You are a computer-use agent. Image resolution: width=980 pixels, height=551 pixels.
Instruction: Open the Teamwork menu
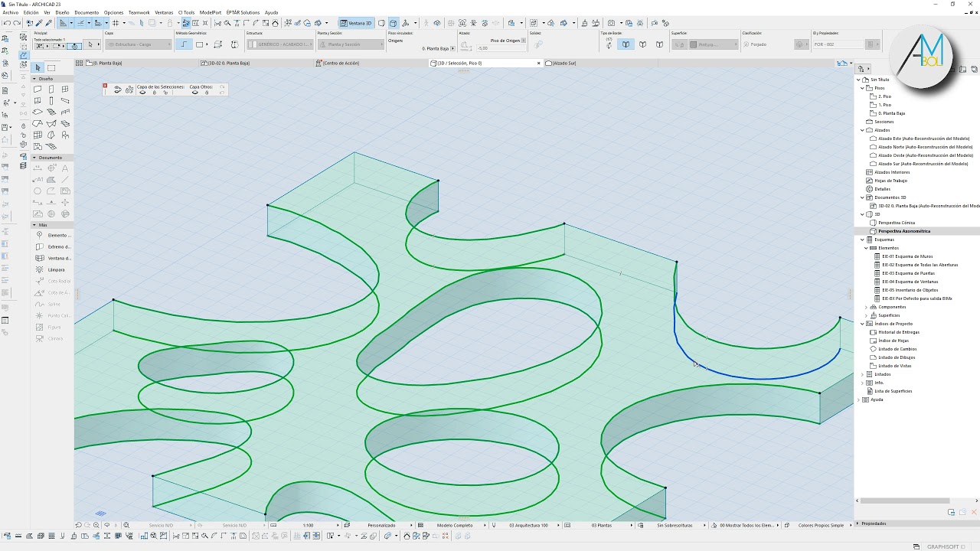click(x=139, y=12)
